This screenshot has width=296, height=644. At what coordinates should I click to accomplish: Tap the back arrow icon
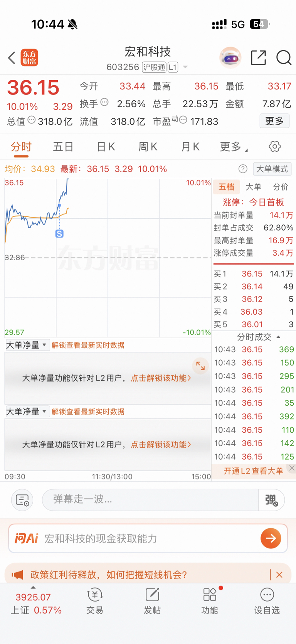tap(12, 58)
